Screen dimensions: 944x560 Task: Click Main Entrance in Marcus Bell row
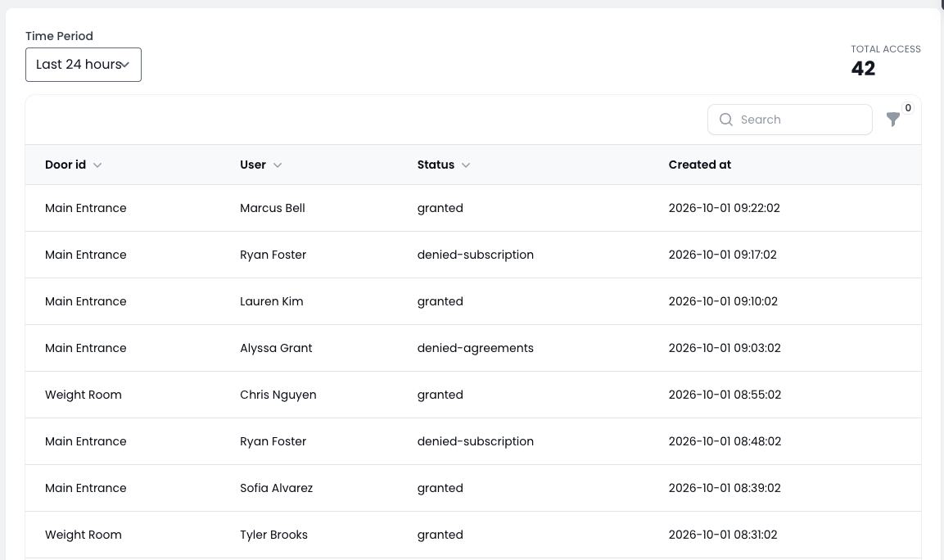(x=85, y=208)
